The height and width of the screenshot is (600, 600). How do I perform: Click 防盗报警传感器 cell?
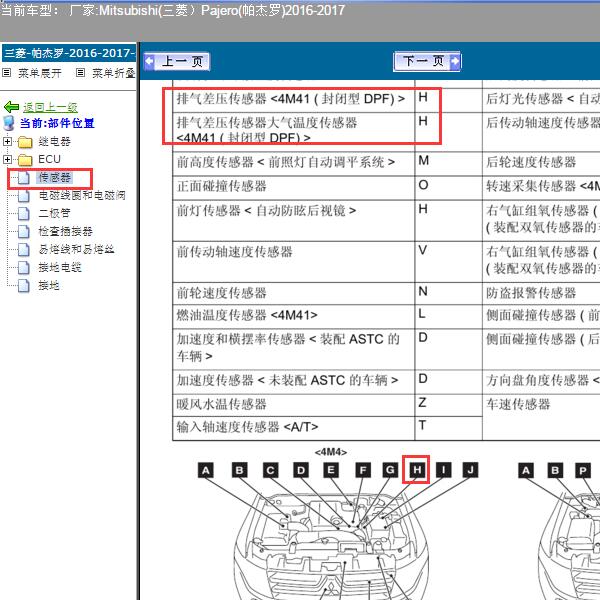coord(541,293)
